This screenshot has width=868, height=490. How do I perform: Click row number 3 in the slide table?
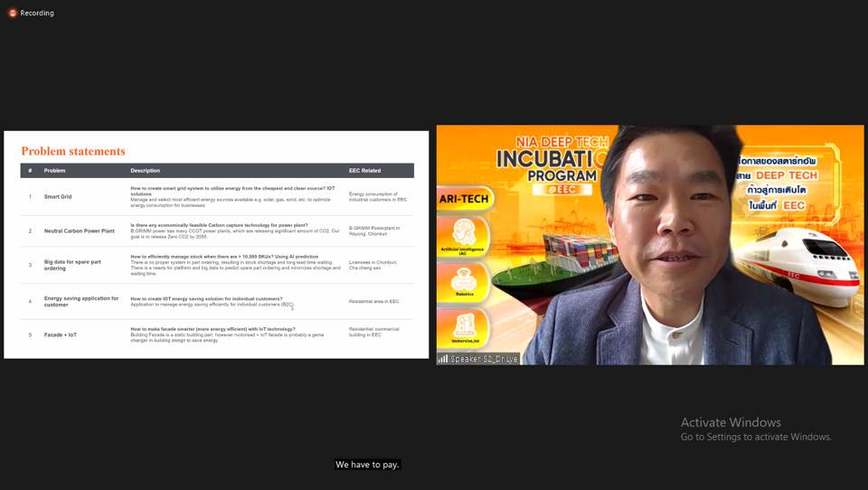coord(30,265)
